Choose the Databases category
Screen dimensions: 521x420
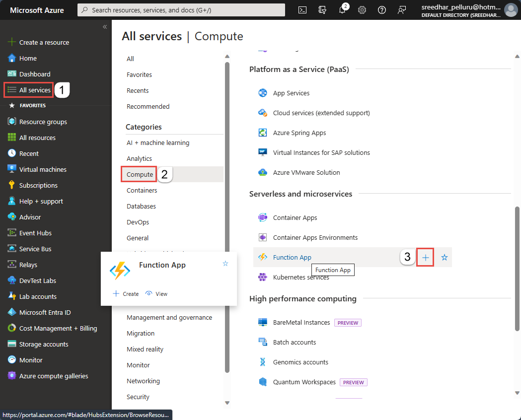141,206
